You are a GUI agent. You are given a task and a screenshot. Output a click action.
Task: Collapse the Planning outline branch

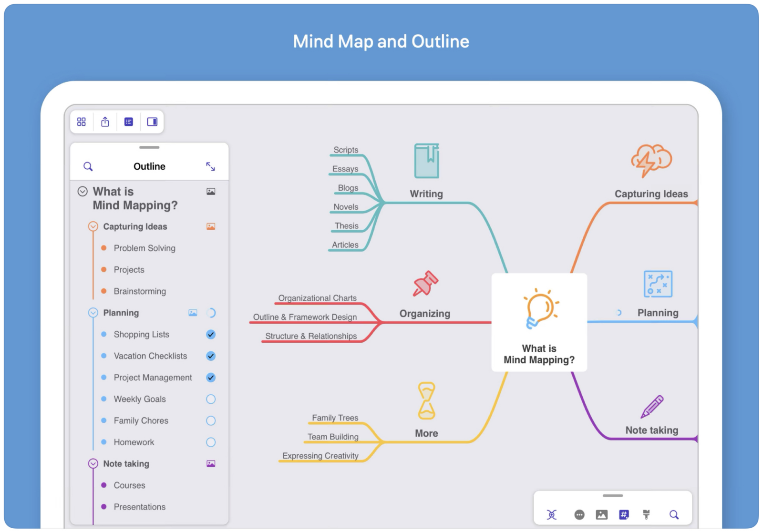93,313
